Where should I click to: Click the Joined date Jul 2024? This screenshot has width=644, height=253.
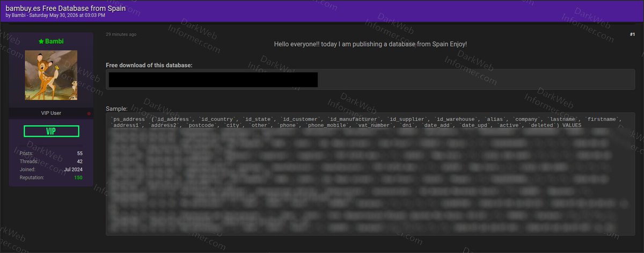coord(73,169)
